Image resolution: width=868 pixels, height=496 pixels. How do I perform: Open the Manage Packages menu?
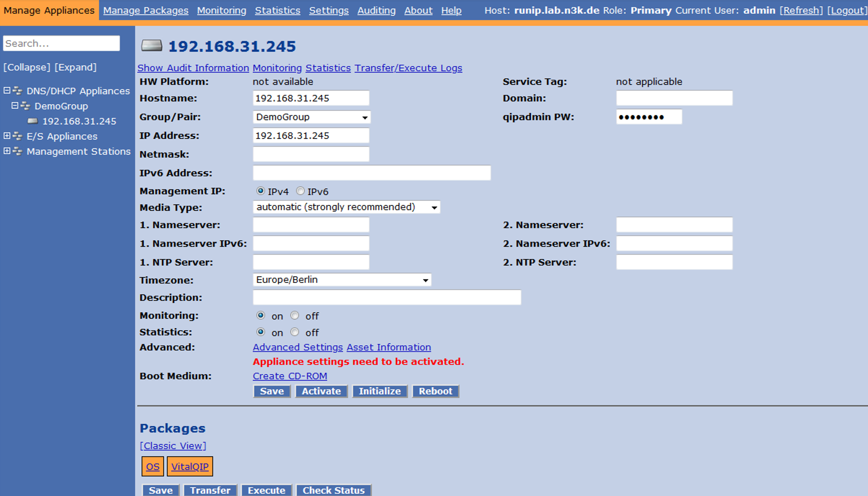pos(146,11)
